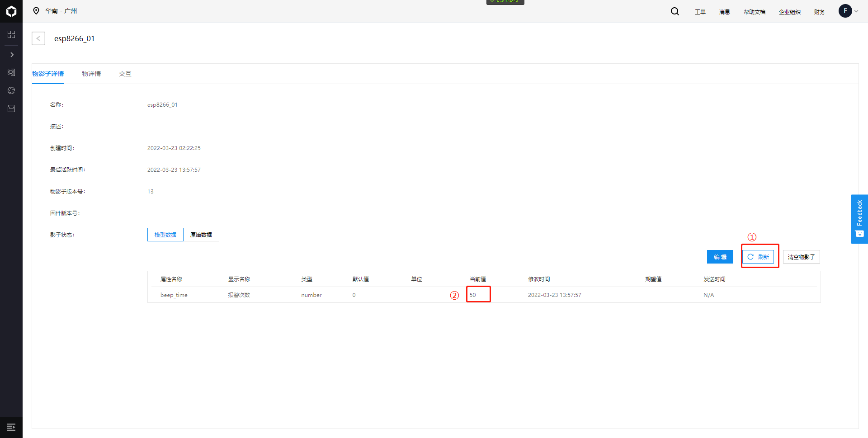Open the globe-style sidebar icon
Viewport: 868px width, 438px height.
tap(11, 90)
